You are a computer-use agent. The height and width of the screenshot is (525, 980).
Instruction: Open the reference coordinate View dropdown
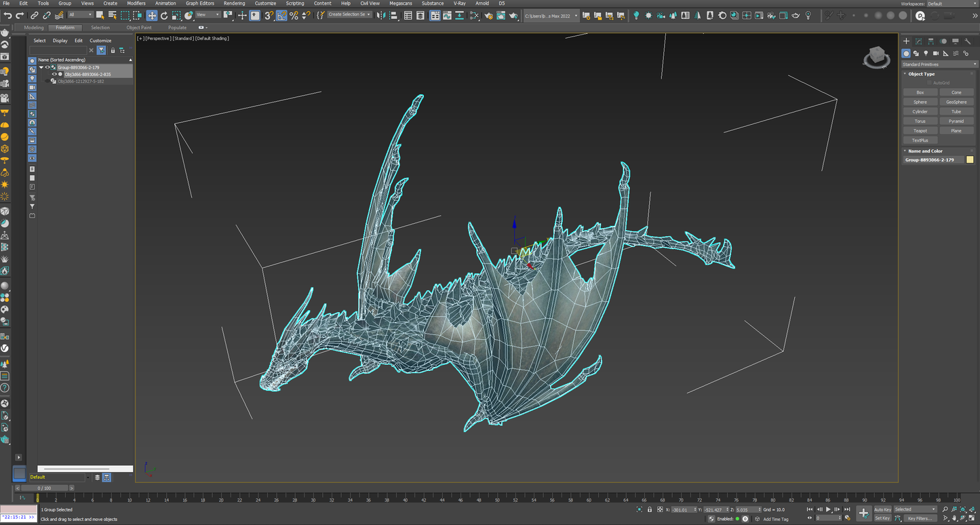pyautogui.click(x=208, y=15)
